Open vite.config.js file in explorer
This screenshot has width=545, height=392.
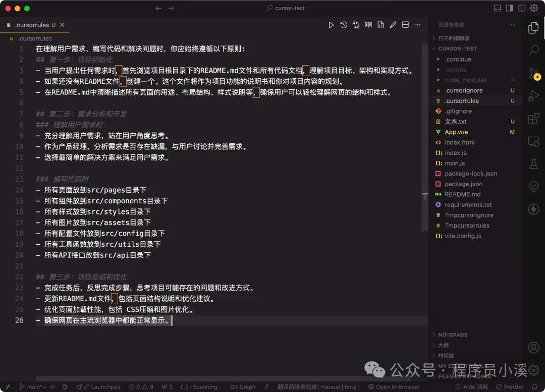474,236
